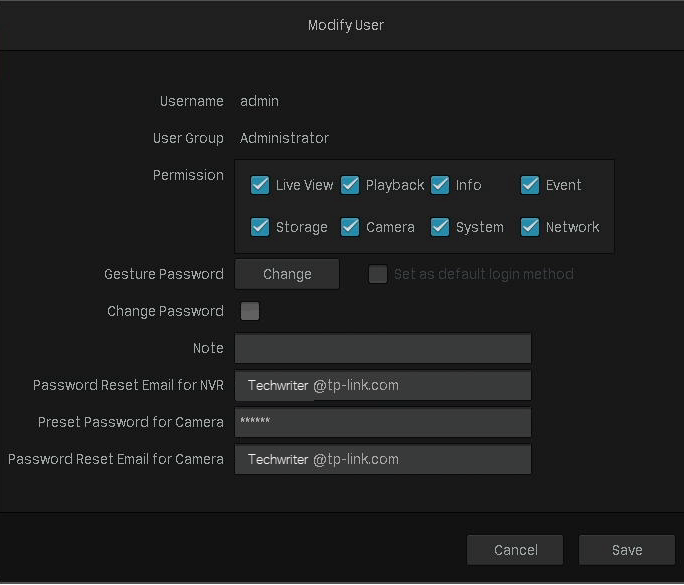The width and height of the screenshot is (684, 585).
Task: Check Set as default login method
Action: pyautogui.click(x=378, y=274)
